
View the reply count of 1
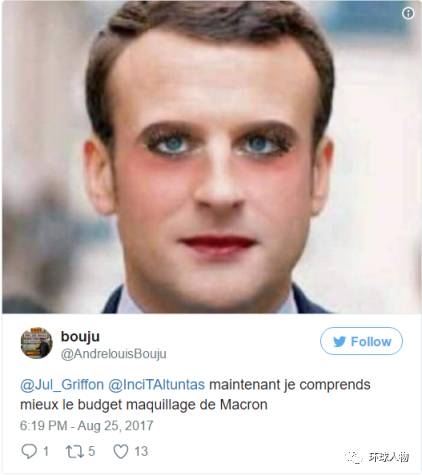coord(46,452)
